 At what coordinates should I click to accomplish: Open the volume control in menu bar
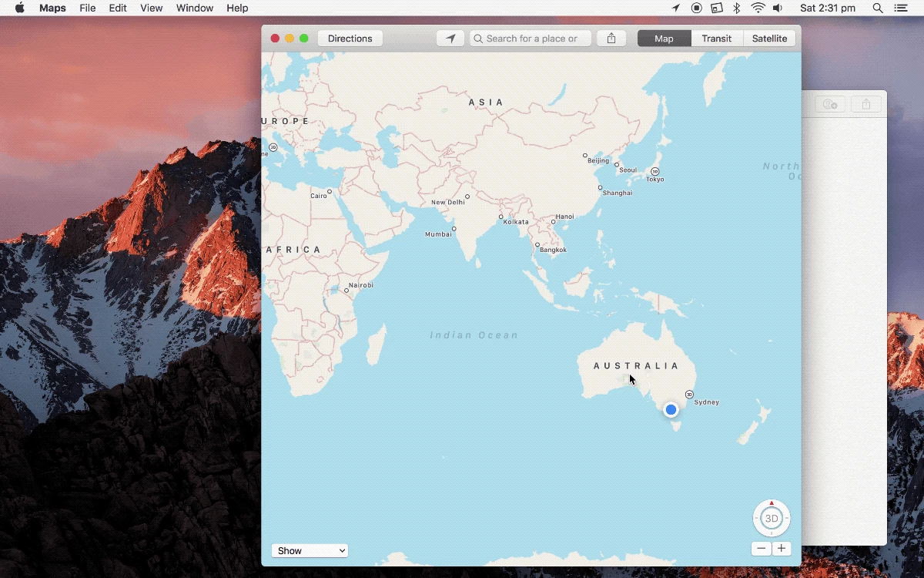[x=778, y=8]
